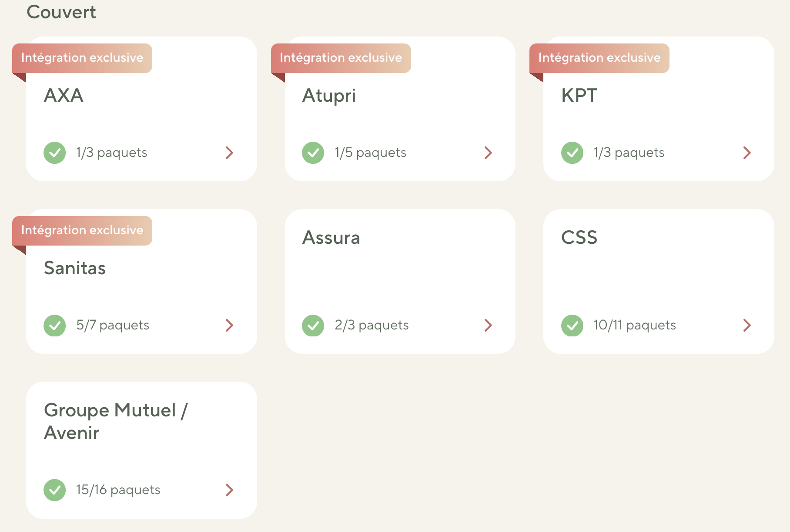Click the green checkmark on Groupe Mutuel card

[55, 490]
